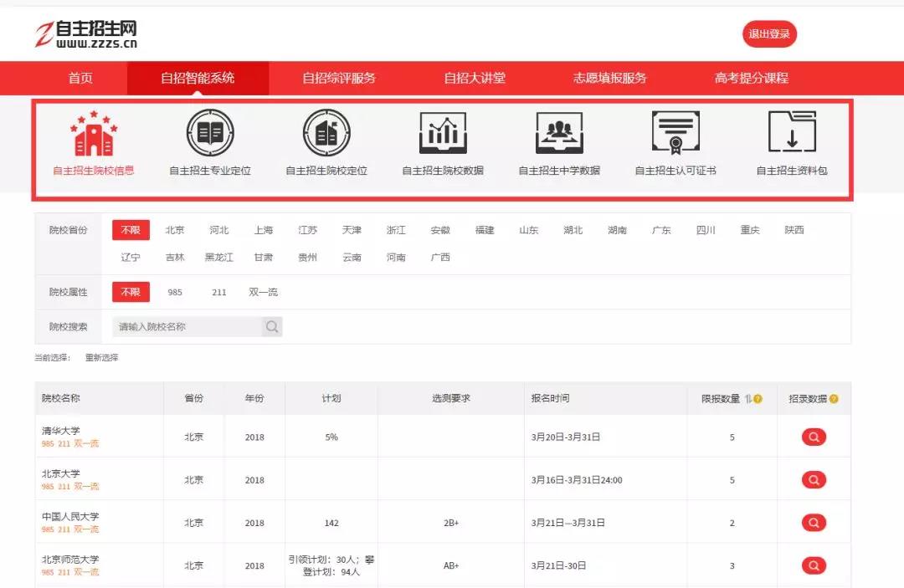Select 北京 in the province filter
This screenshot has width=904, height=588.
pyautogui.click(x=175, y=230)
